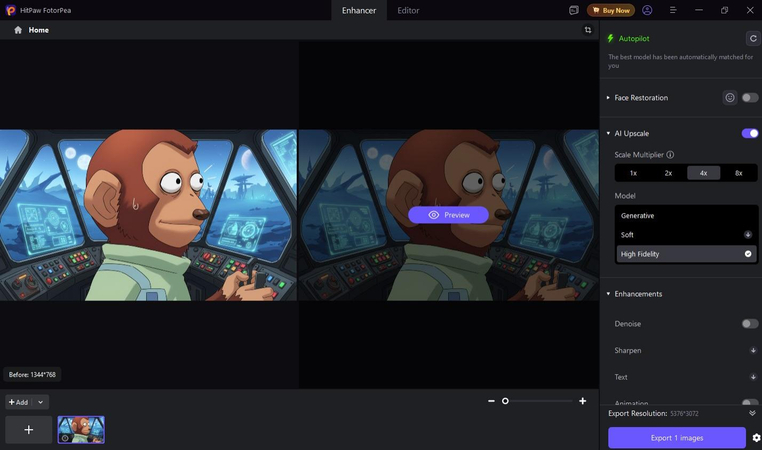The height and width of the screenshot is (450, 762).
Task: Open the hamburger menu icon
Action: coord(673,10)
